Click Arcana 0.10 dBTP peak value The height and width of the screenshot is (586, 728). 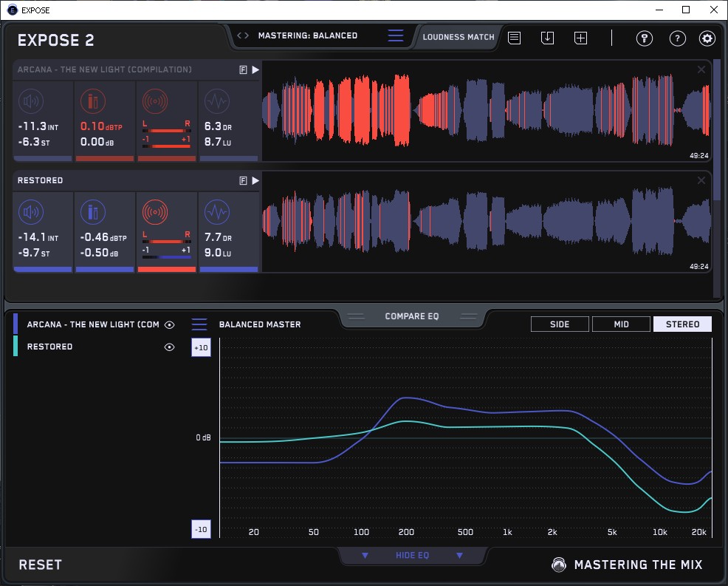[101, 126]
